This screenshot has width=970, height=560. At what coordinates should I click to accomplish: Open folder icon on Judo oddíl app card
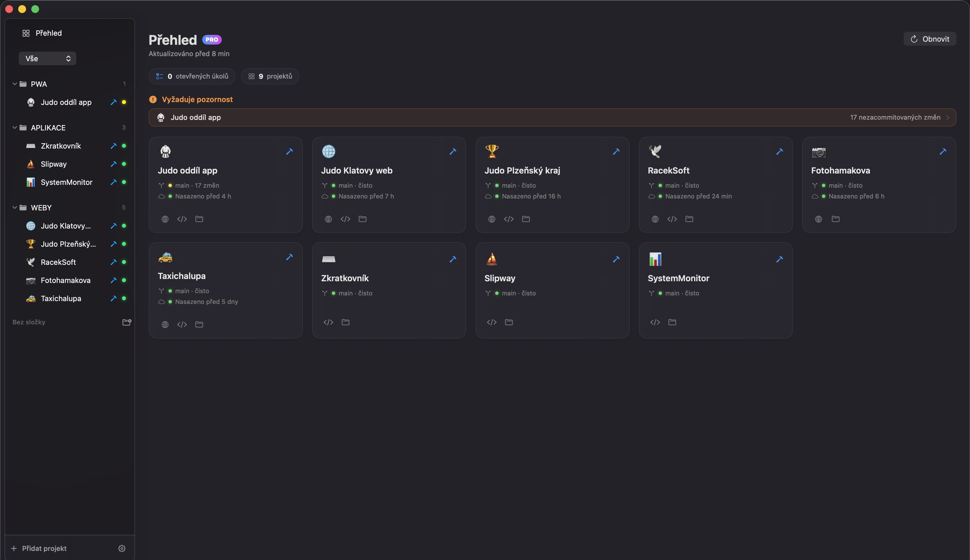tap(199, 219)
